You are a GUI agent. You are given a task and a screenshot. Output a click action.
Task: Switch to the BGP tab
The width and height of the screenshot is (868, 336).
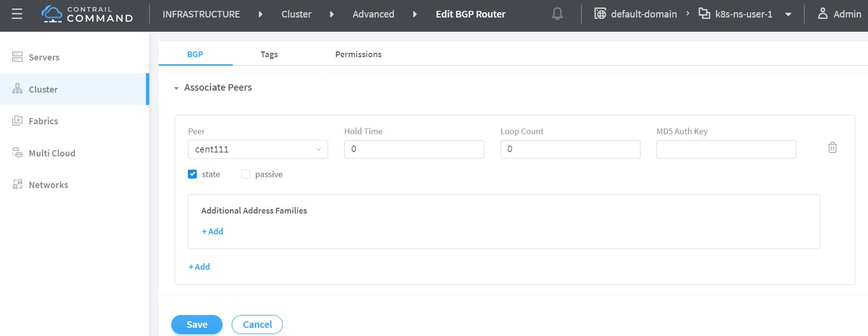pos(195,54)
